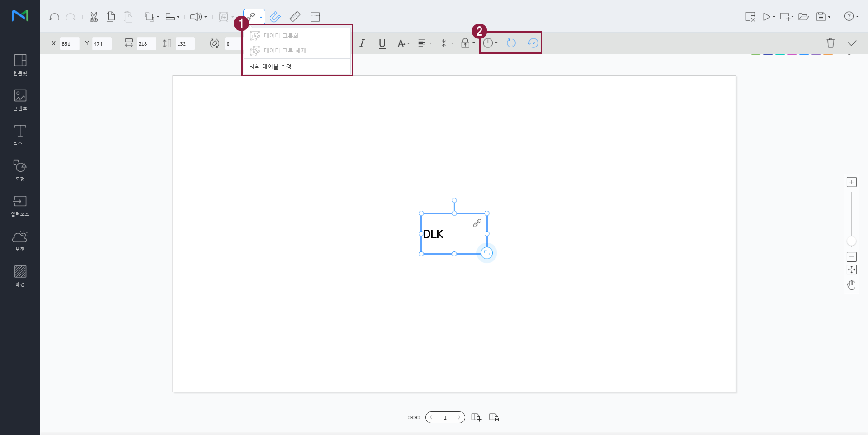Screen dimensions: 868x435
Task: Toggle italic text formatting
Action: [362, 43]
